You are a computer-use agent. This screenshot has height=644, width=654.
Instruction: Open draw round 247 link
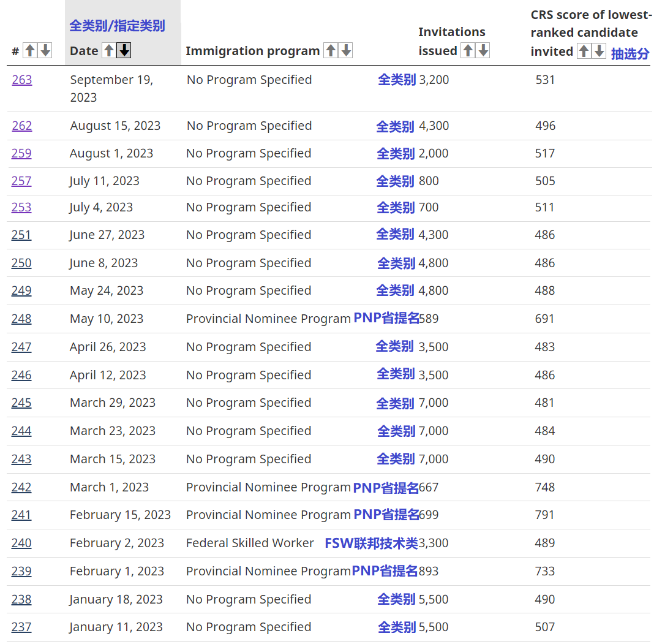tap(21, 347)
